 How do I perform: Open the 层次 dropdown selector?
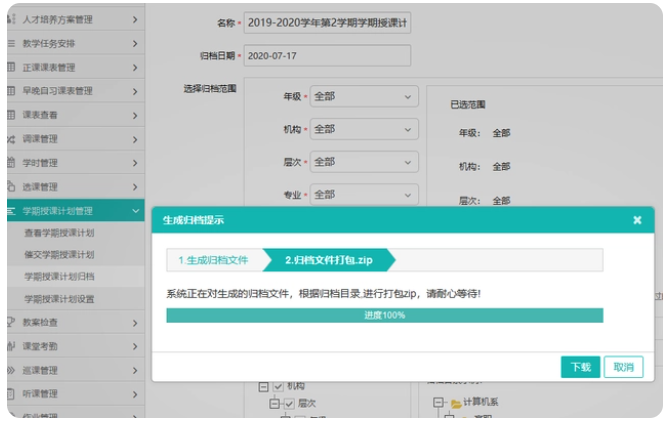[x=363, y=162]
